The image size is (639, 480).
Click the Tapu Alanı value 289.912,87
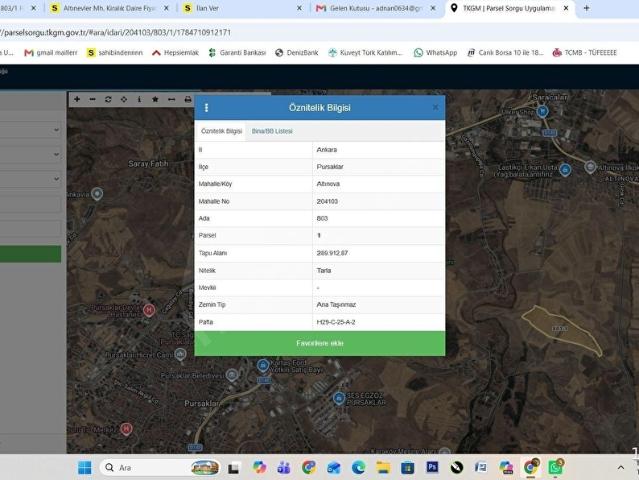332,253
